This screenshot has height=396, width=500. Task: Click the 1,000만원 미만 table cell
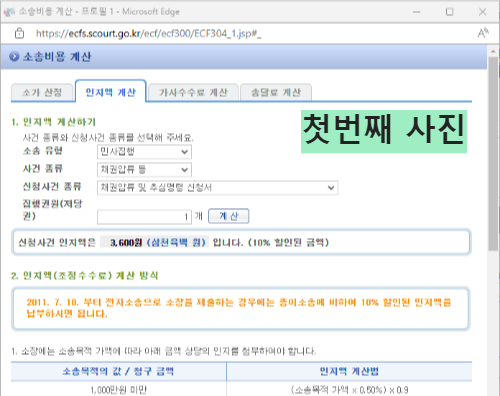point(118,390)
